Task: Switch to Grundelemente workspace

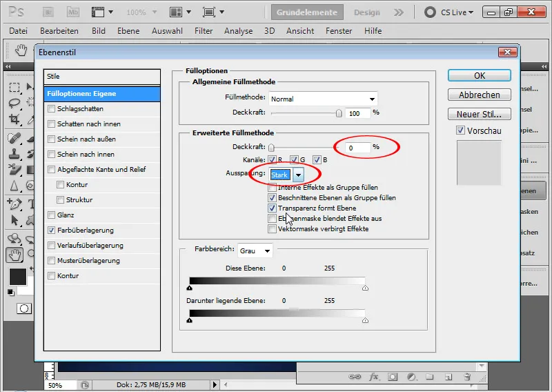Action: pos(307,12)
